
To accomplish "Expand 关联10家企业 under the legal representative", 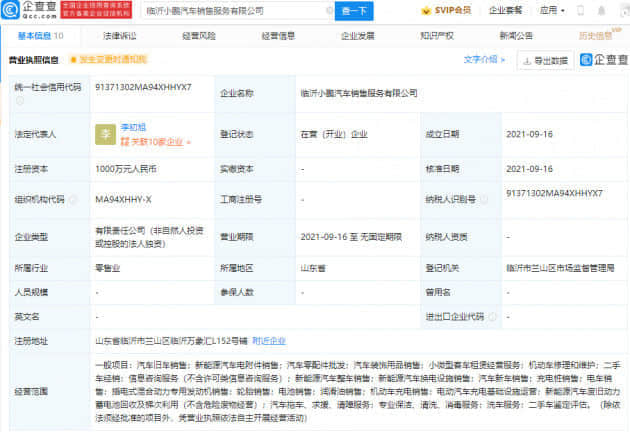I will [x=155, y=142].
